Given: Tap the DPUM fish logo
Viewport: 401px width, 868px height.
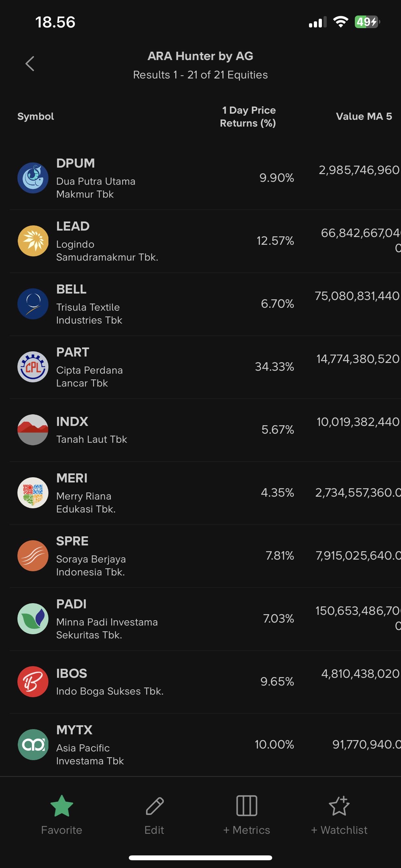Looking at the screenshot, I should tap(33, 178).
